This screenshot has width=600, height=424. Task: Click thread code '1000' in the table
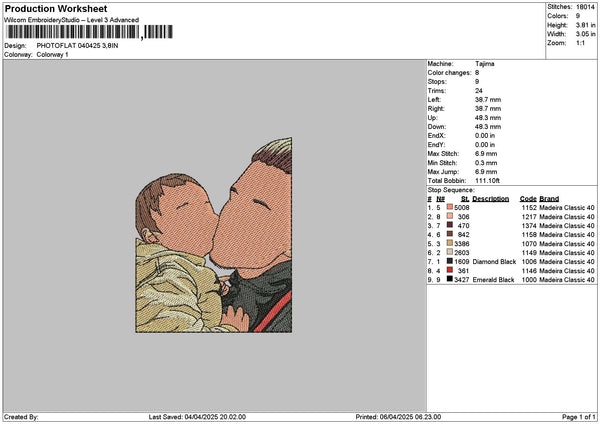coord(529,280)
